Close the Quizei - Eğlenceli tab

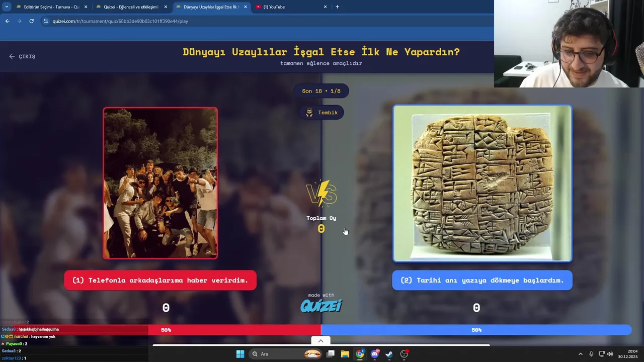[x=166, y=7]
